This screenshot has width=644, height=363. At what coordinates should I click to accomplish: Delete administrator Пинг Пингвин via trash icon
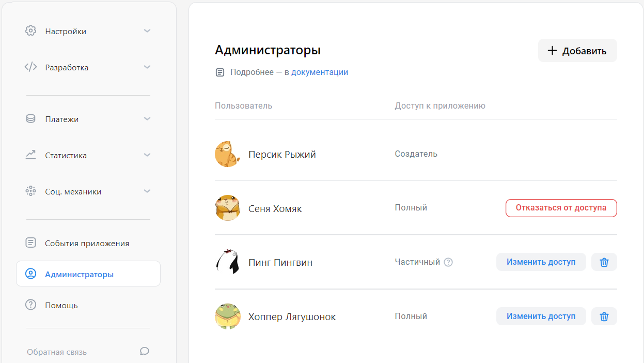click(604, 262)
